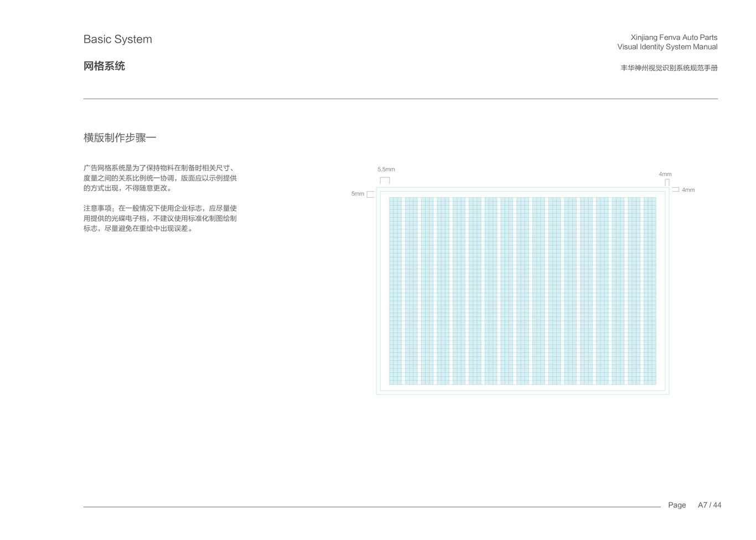Click the '4mm' label above the grid
Viewport: 756px width, 540px height.
(665, 174)
